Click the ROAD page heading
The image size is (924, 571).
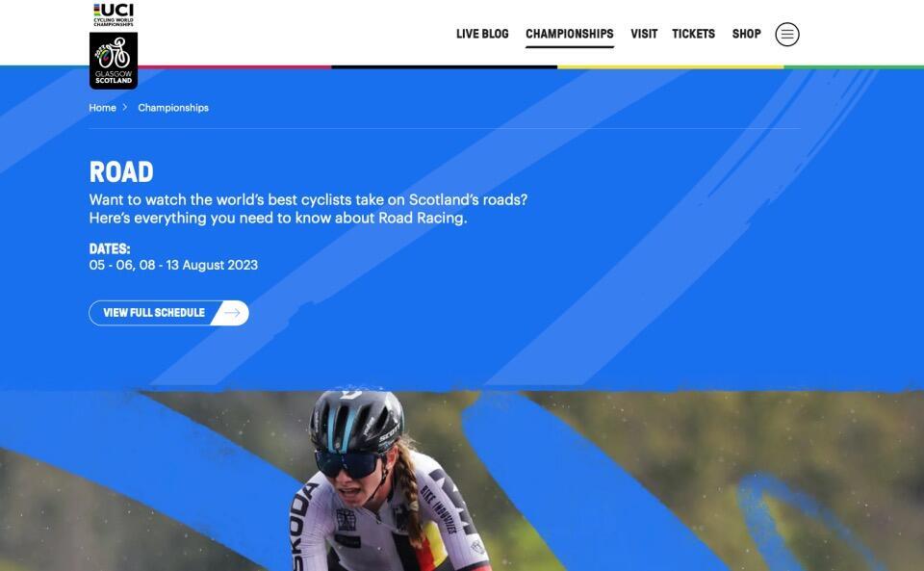pyautogui.click(x=121, y=172)
